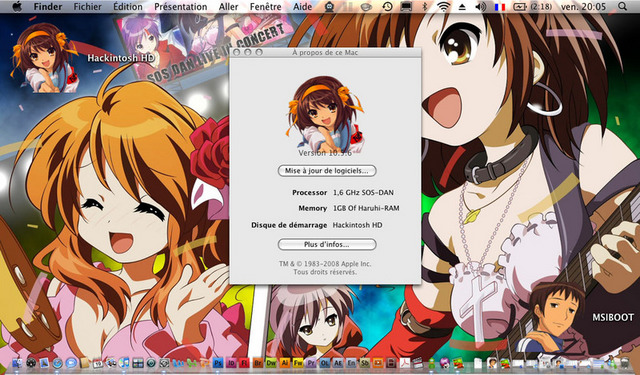Click the Time Machine menu bar icon
This screenshot has height=375, width=640.
(x=387, y=7)
